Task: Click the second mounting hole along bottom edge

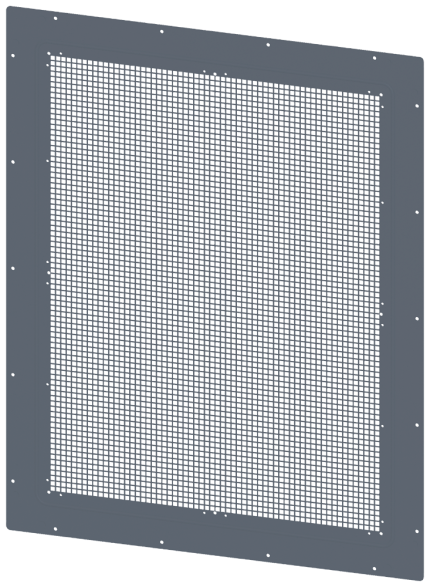Action: coord(162,542)
